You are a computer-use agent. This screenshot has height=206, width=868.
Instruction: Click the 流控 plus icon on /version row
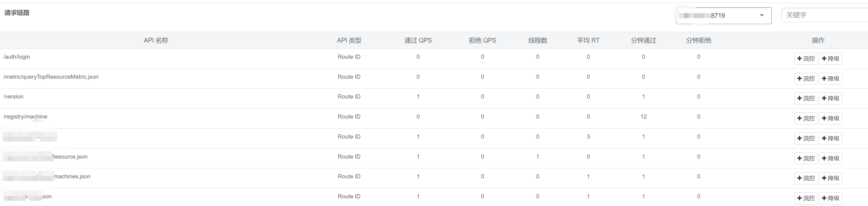(x=806, y=98)
